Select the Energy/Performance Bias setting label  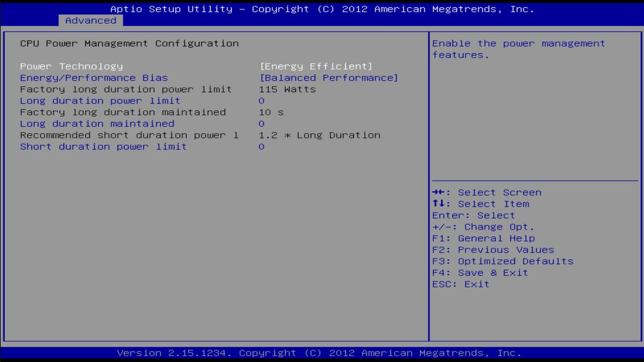[x=94, y=78]
